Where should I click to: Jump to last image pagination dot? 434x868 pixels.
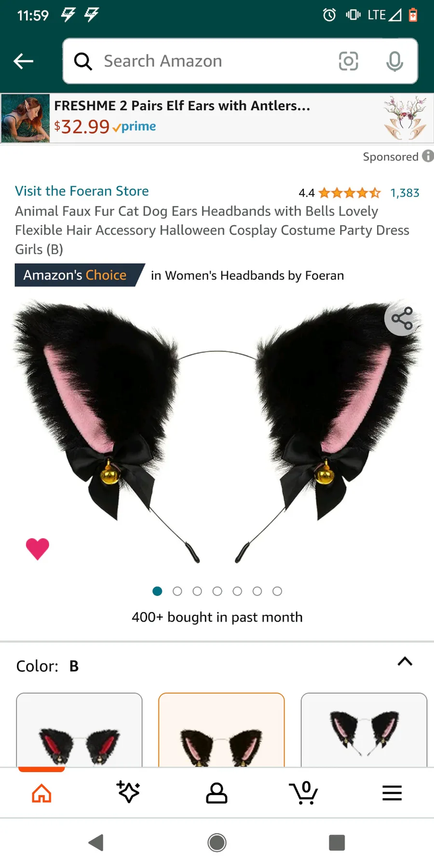[277, 591]
